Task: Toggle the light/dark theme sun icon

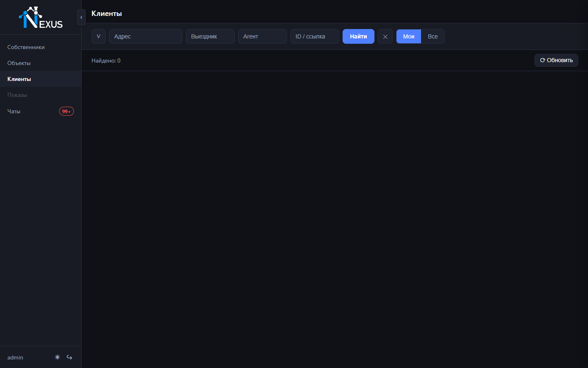Action: coord(57,357)
